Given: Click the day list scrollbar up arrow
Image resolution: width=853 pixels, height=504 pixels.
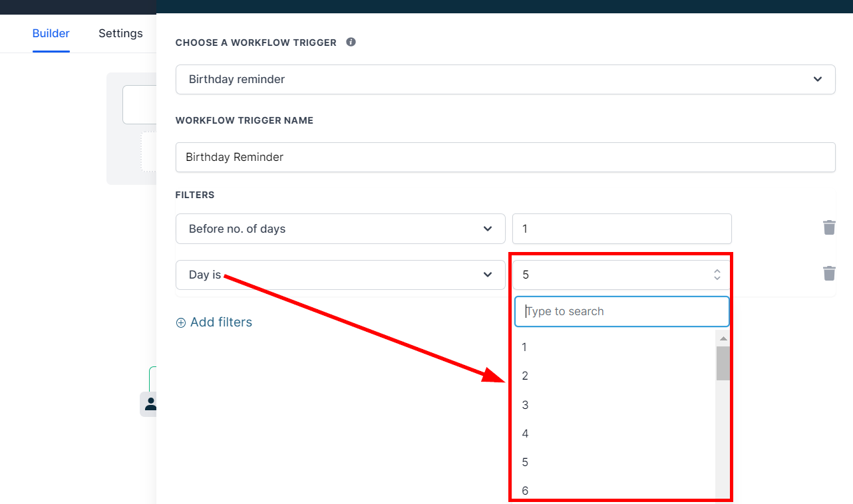Looking at the screenshot, I should point(723,338).
